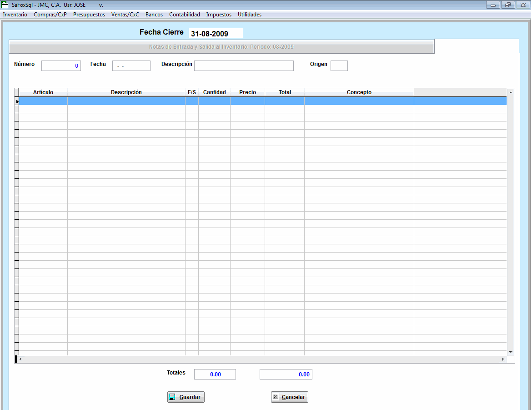532x410 pixels.
Task: Click the Artículo column header
Action: pos(43,92)
